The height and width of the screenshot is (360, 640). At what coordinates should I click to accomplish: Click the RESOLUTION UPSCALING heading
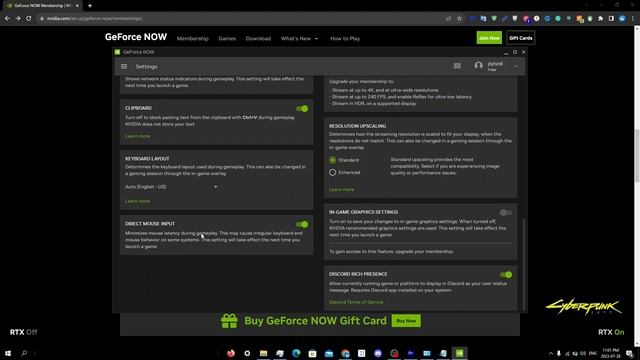(x=358, y=126)
